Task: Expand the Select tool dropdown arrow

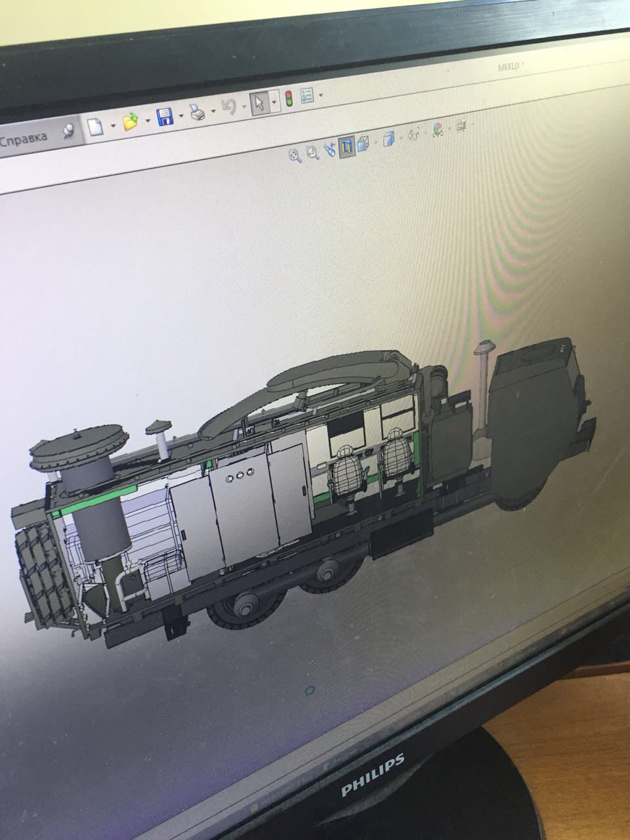Action: coord(274,102)
